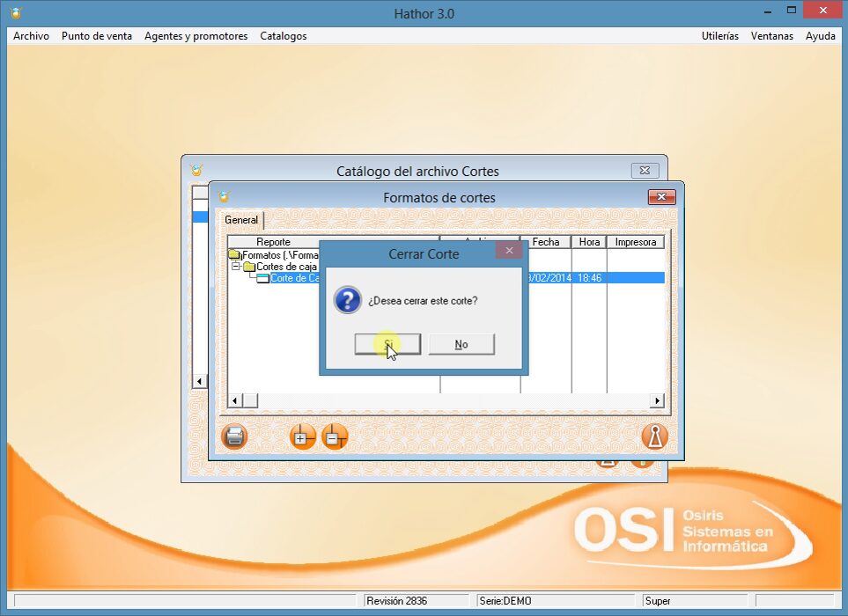Click the right arrow of the report list scrollbar
848x616 pixels.
[x=657, y=401]
